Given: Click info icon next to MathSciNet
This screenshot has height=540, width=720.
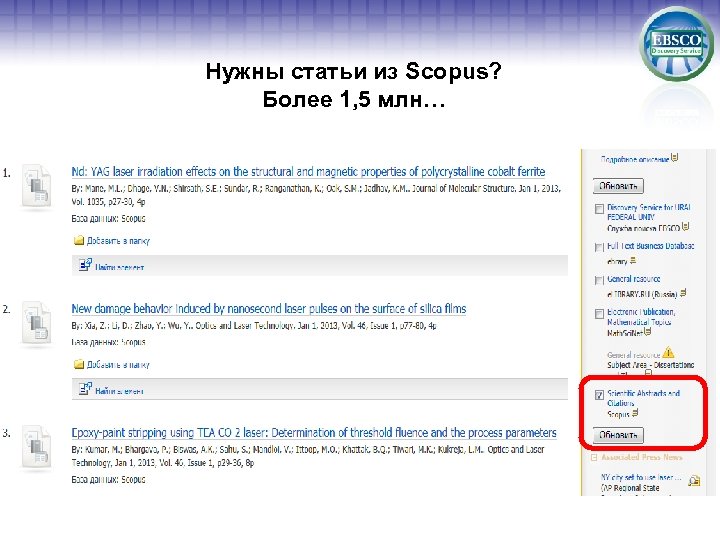Looking at the screenshot, I should (x=647, y=332).
